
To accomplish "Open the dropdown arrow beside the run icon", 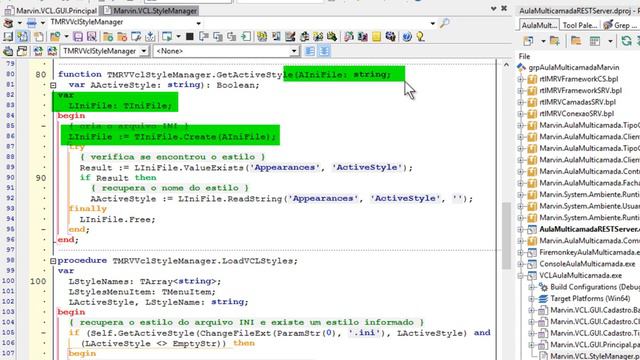I will coord(178,37).
